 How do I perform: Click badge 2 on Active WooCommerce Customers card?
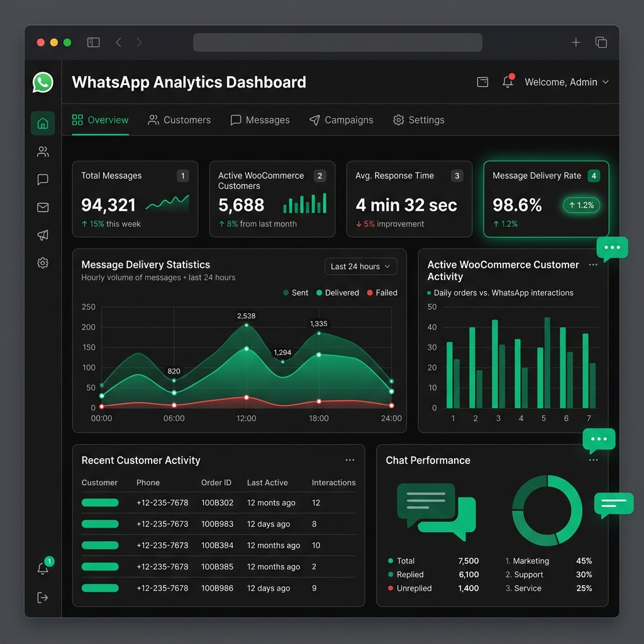(x=320, y=176)
